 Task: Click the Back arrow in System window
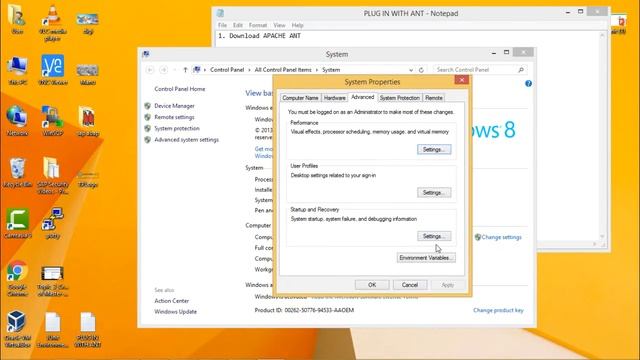click(150, 70)
